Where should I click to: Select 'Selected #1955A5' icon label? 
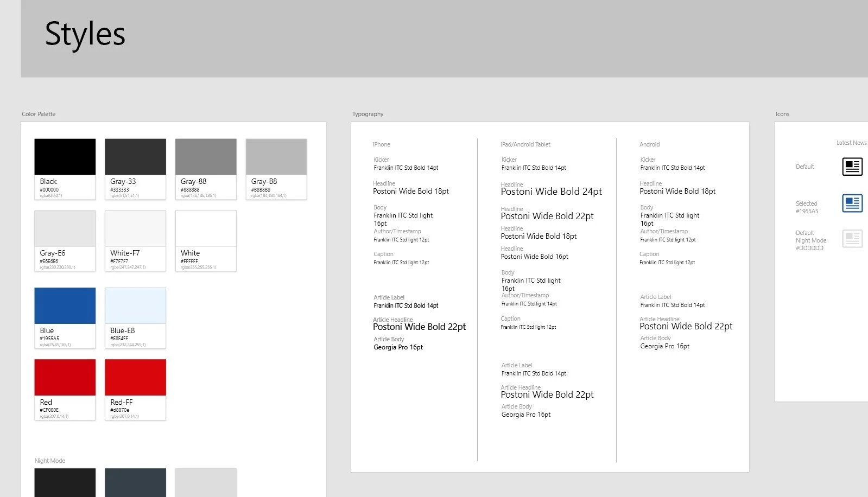pos(807,207)
